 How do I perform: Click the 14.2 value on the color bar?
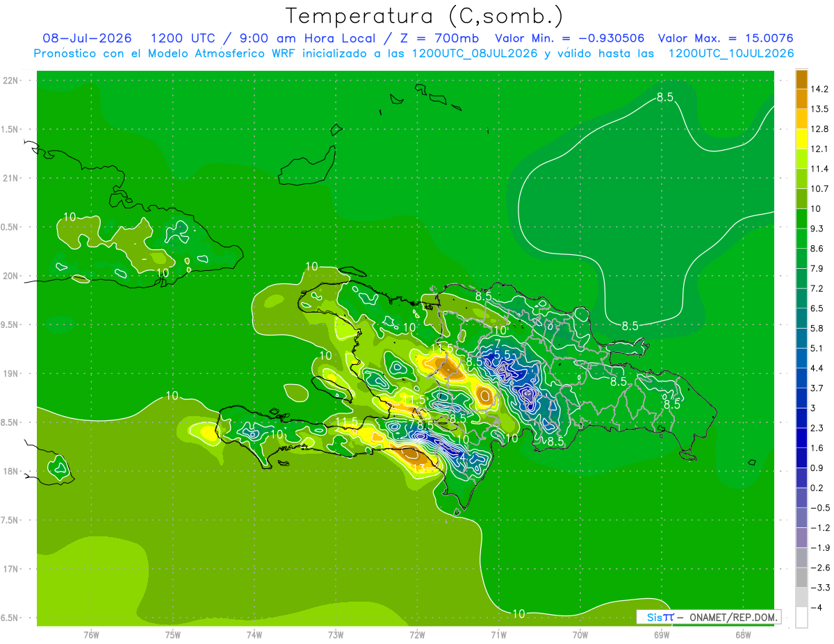[819, 89]
